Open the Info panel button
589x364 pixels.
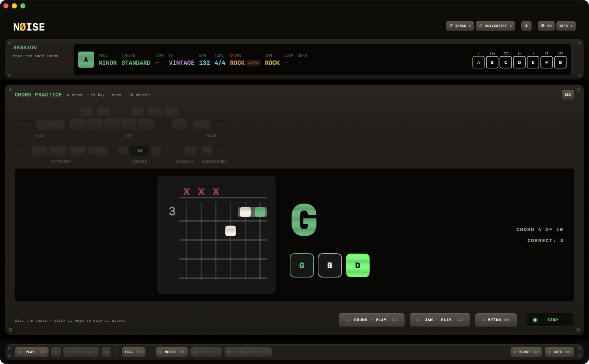[x=566, y=26]
